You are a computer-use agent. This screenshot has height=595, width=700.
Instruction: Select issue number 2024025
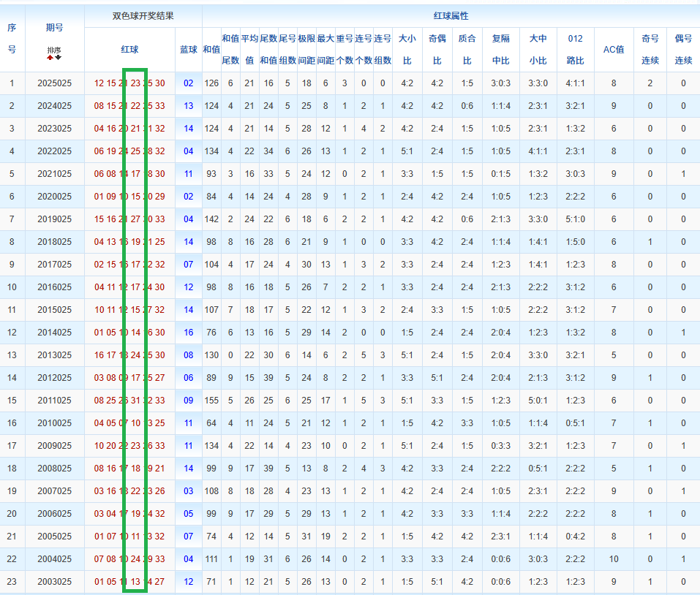(x=54, y=106)
